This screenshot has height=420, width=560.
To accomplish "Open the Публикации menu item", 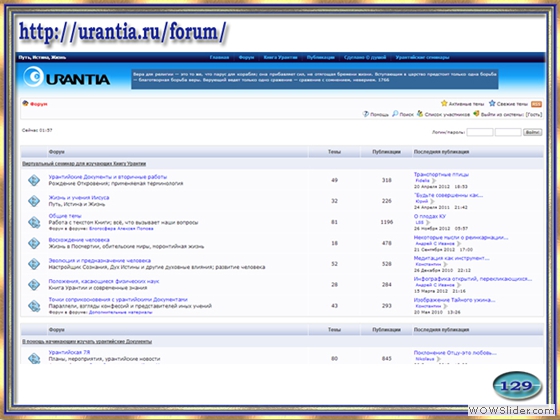I will [x=321, y=57].
